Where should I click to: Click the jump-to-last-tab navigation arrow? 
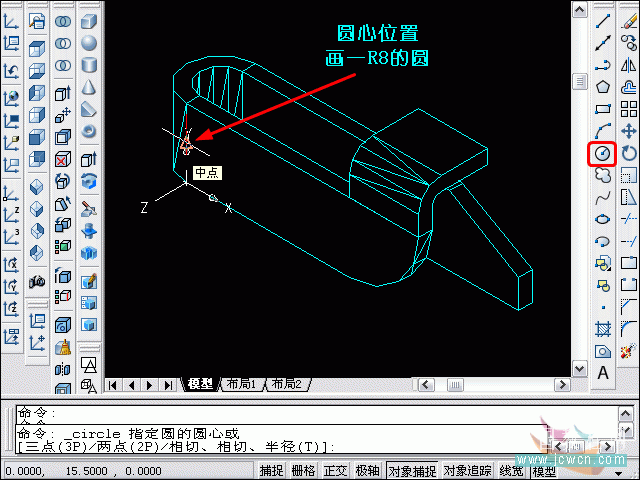(167, 384)
